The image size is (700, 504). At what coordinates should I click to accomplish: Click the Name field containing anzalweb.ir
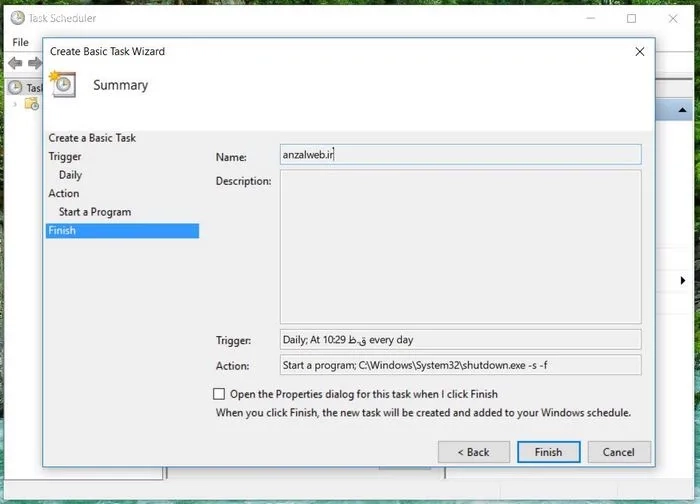coord(460,155)
